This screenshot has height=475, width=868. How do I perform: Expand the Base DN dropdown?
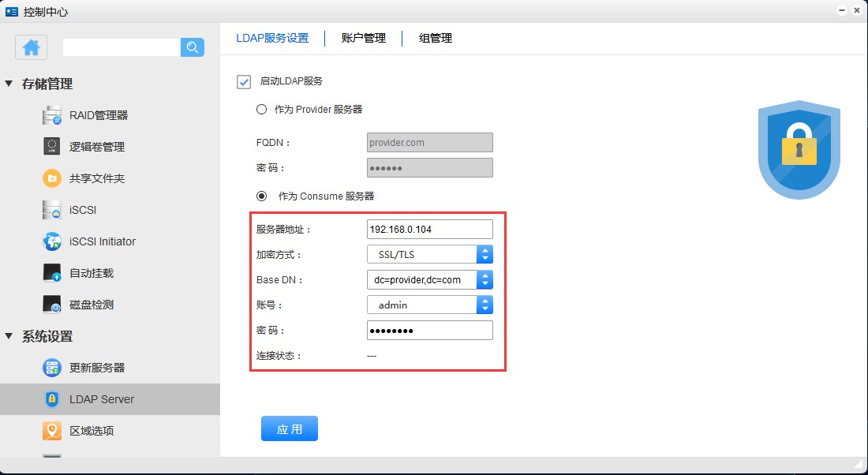click(485, 279)
